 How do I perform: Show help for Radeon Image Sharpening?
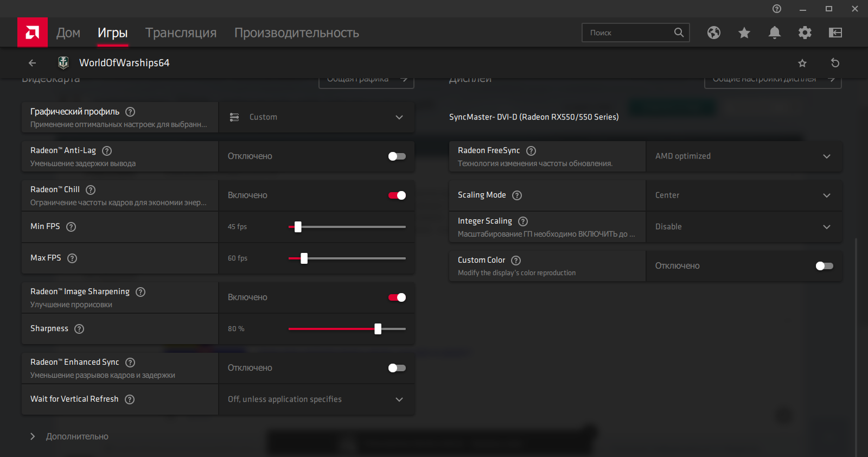tap(141, 292)
